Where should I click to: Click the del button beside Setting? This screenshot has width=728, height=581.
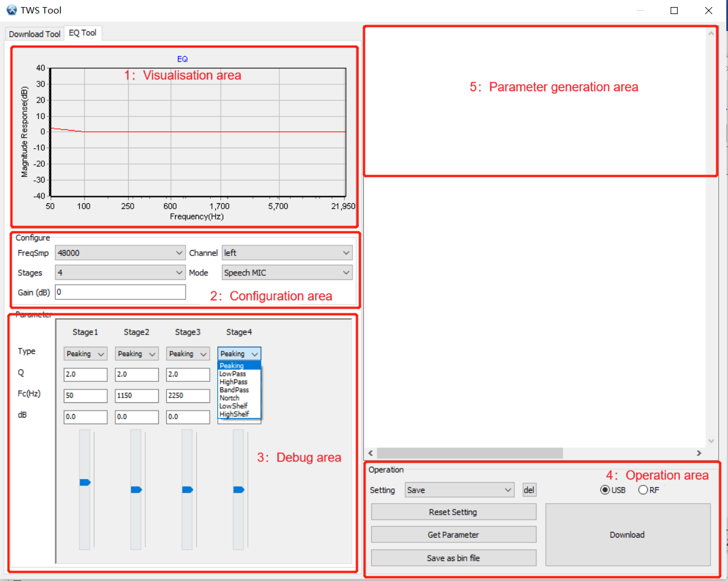529,490
